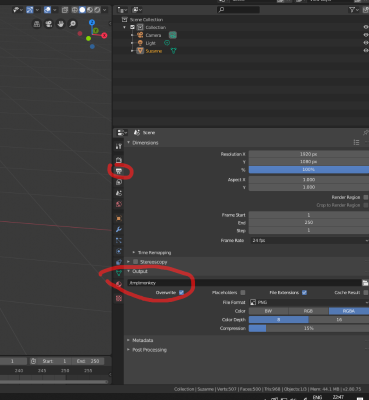The image size is (369, 400).
Task: Open the Particles properties tab
Action: click(119, 240)
